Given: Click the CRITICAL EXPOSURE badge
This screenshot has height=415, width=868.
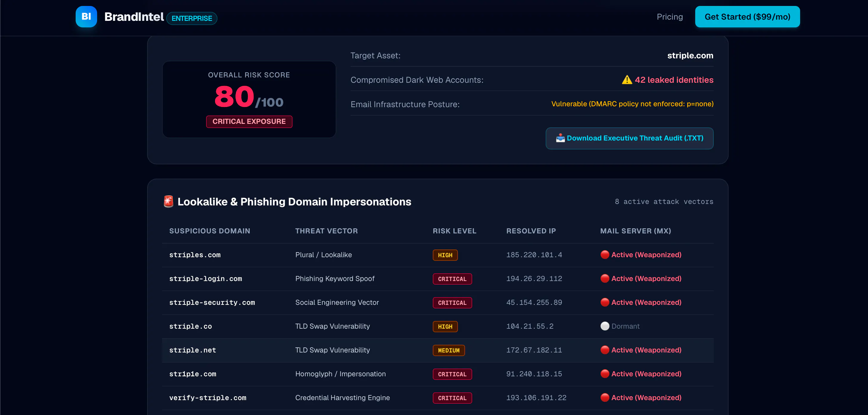Looking at the screenshot, I should point(249,121).
